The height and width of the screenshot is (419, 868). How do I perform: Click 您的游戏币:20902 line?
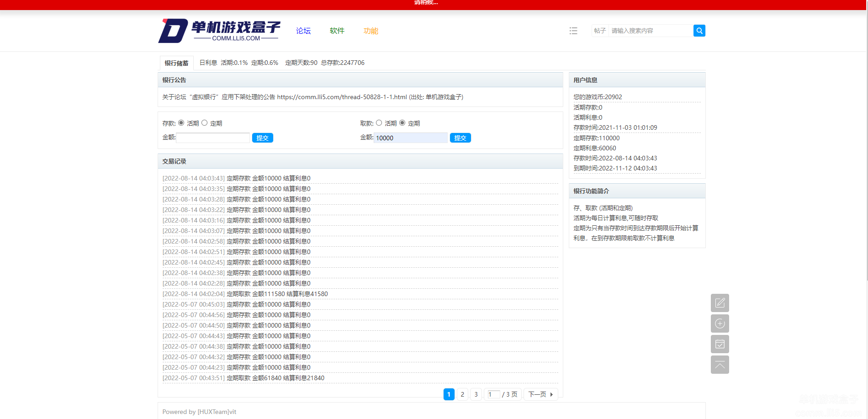[598, 97]
